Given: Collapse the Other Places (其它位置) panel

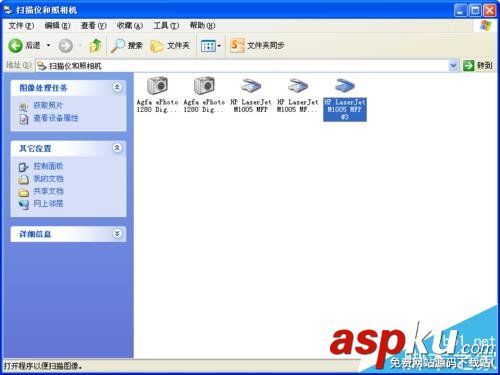Looking at the screenshot, I should tap(117, 148).
